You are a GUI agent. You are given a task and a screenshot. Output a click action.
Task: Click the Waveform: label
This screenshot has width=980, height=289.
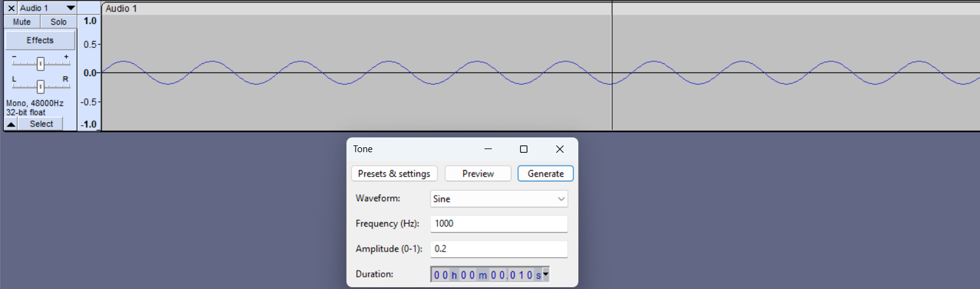pyautogui.click(x=378, y=198)
